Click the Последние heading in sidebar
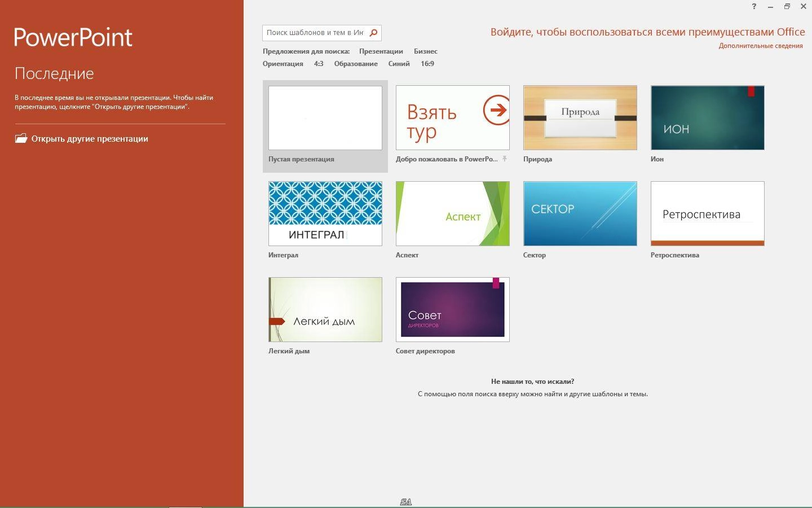The width and height of the screenshot is (812, 508). pyautogui.click(x=54, y=73)
